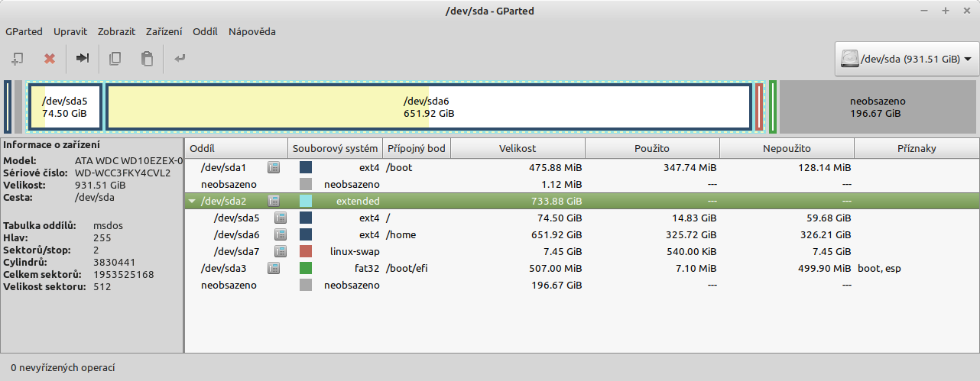Click the cyan extended swatch for /dev/sda2

tap(306, 201)
